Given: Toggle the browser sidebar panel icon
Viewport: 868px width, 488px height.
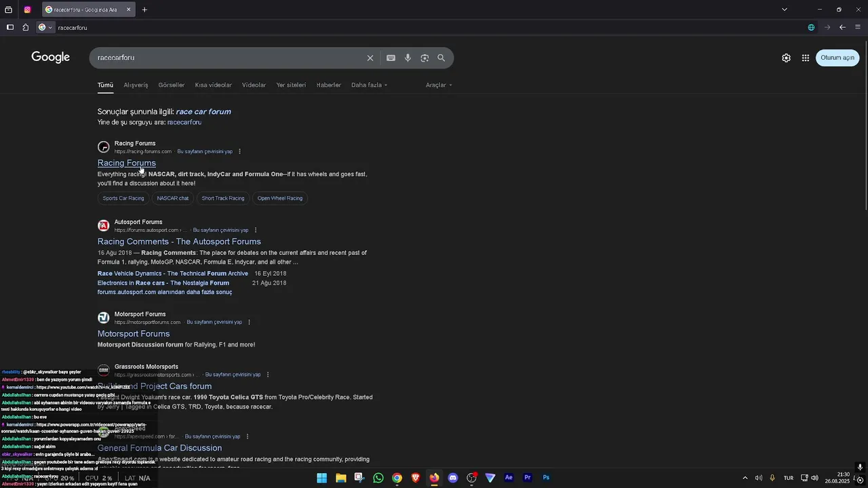Looking at the screenshot, I should point(10,27).
